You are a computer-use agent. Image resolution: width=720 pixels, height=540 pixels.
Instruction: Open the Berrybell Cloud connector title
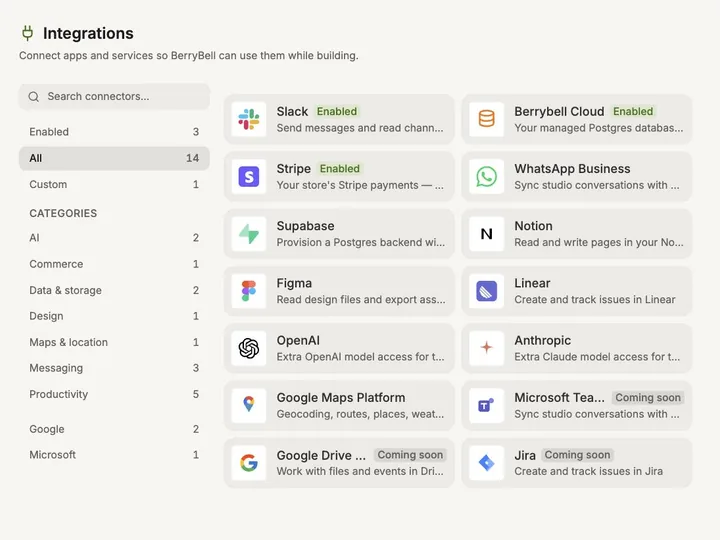point(559,112)
